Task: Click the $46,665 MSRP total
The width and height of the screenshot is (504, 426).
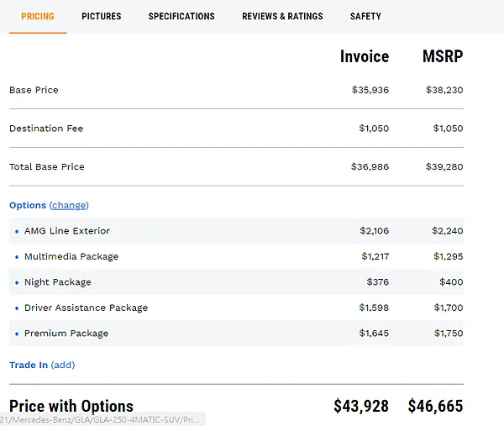Action: click(435, 407)
